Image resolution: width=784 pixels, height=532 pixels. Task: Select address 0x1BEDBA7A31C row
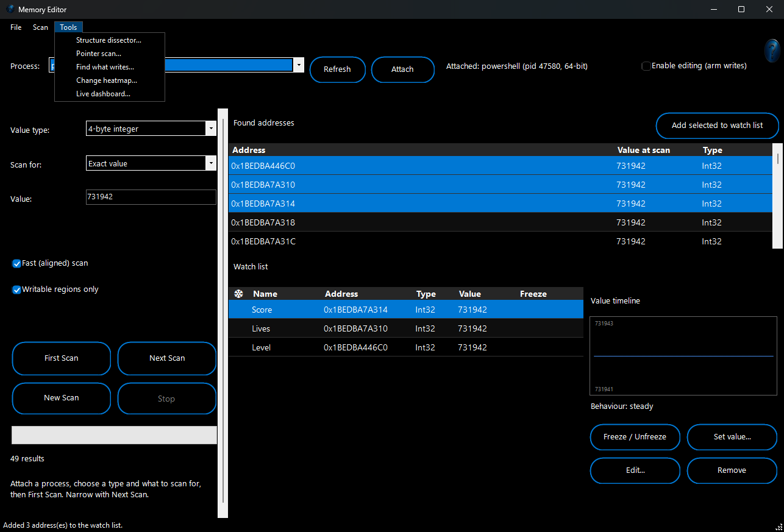click(x=501, y=241)
